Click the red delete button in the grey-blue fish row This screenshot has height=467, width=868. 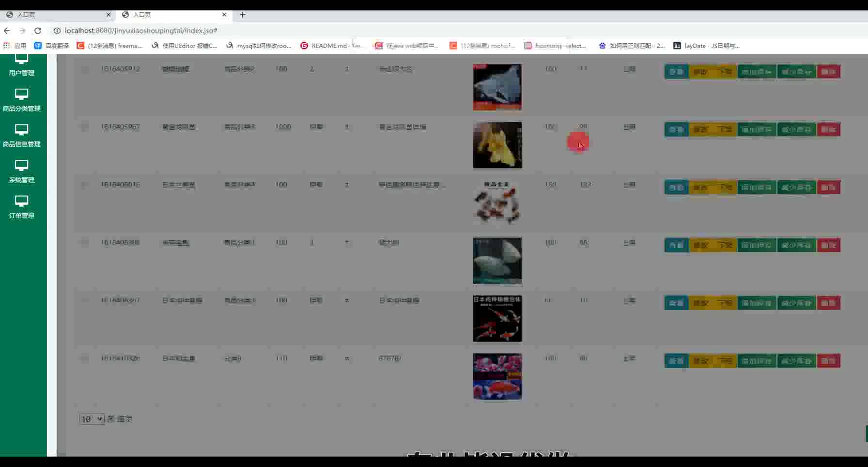click(829, 72)
